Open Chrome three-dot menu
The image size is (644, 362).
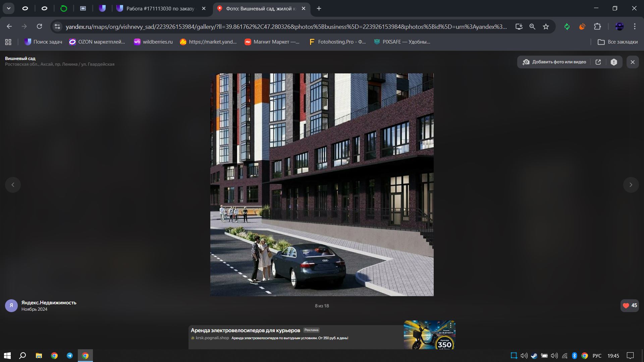click(635, 26)
